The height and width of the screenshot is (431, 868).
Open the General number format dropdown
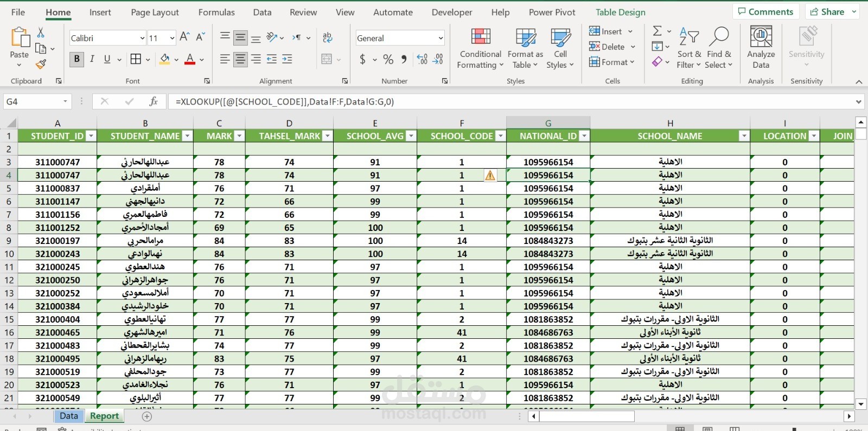tap(441, 38)
